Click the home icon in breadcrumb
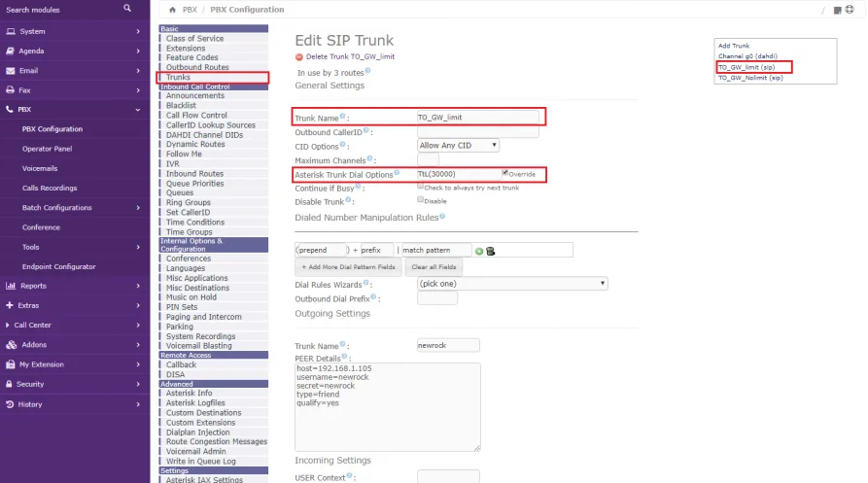The height and width of the screenshot is (483, 868). tap(172, 10)
